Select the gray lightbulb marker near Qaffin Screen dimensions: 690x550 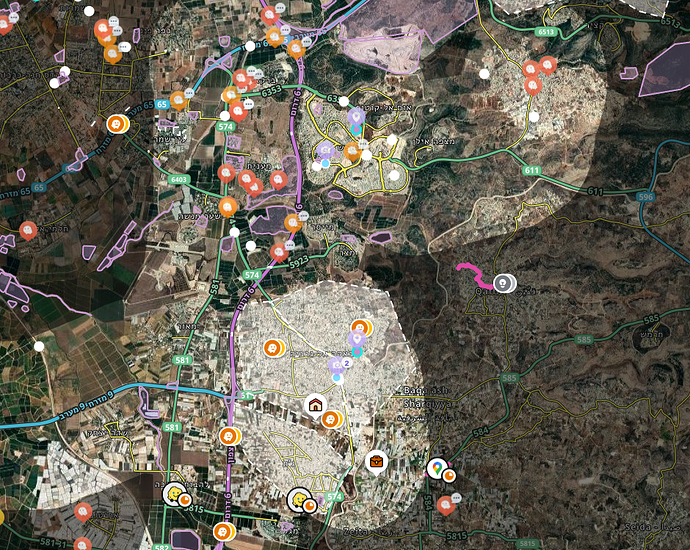click(x=503, y=283)
